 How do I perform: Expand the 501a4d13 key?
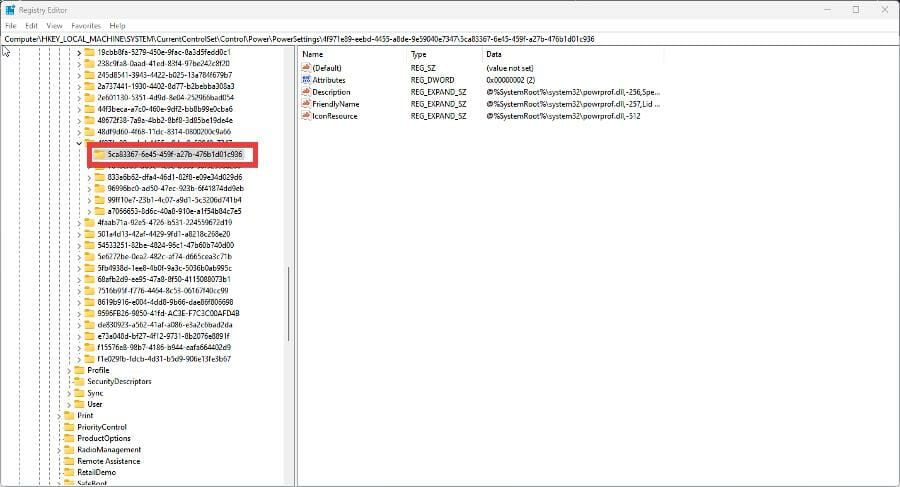point(79,234)
